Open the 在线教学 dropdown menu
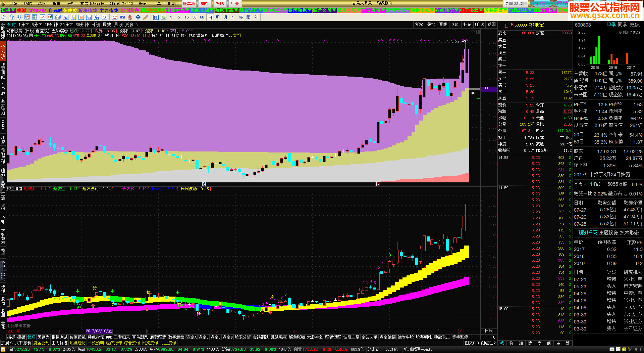 click(447, 10)
